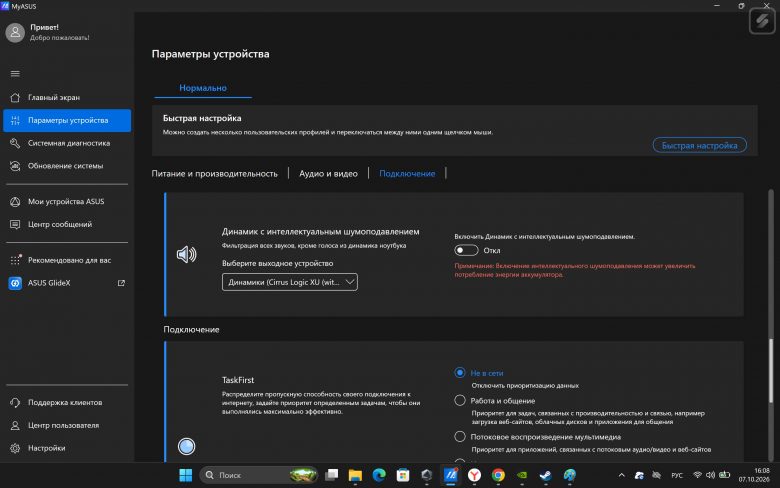
Task: Show hidden tray icons chevron
Action: [621, 475]
